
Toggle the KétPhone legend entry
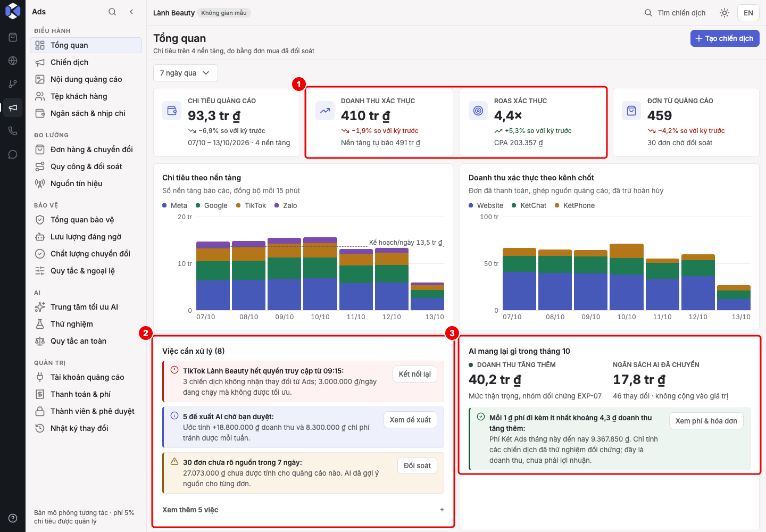575,205
